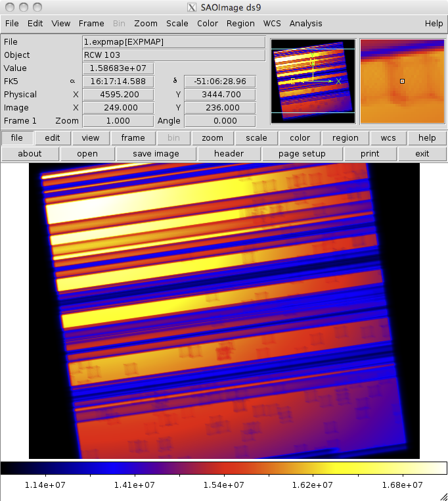The width and height of the screenshot is (448, 501).
Task: Select the 'file' button bar tab
Action: [x=17, y=138]
